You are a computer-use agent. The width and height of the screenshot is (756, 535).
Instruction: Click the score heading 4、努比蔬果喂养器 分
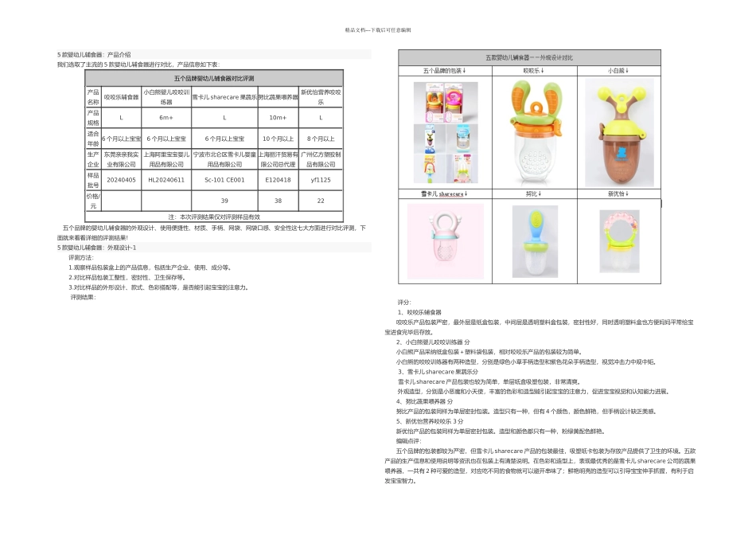pos(425,401)
